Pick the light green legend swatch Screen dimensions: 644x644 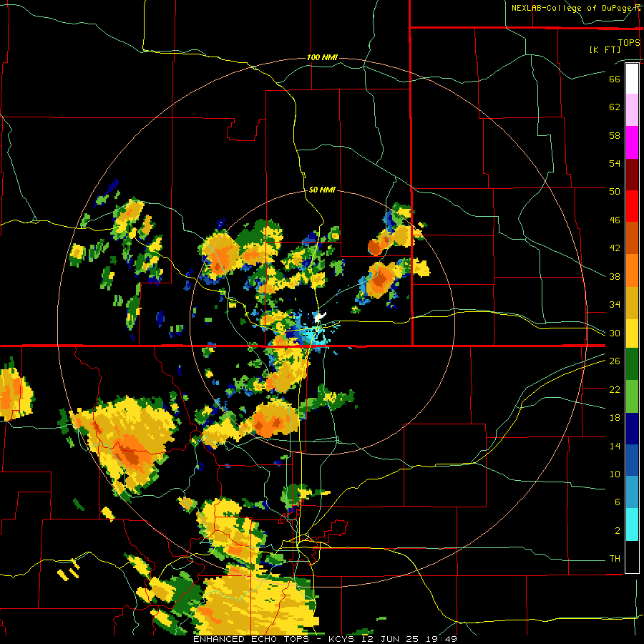click(632, 396)
